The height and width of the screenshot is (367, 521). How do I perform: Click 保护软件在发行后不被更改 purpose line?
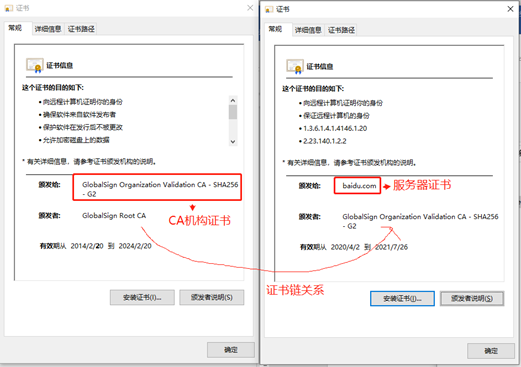pyautogui.click(x=83, y=127)
